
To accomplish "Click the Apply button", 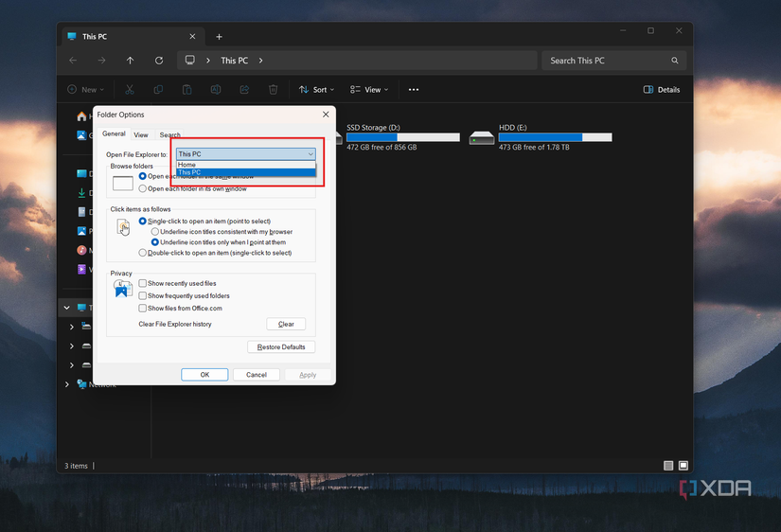I will click(308, 375).
